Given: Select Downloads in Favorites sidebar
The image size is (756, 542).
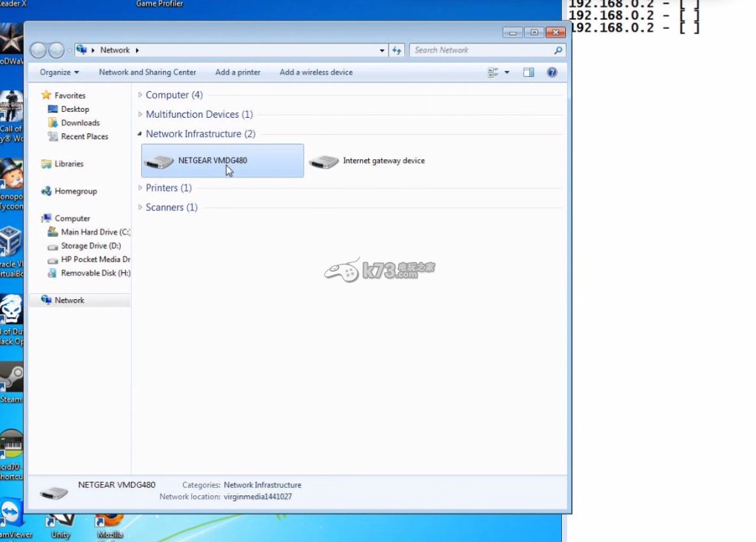Looking at the screenshot, I should coord(80,123).
